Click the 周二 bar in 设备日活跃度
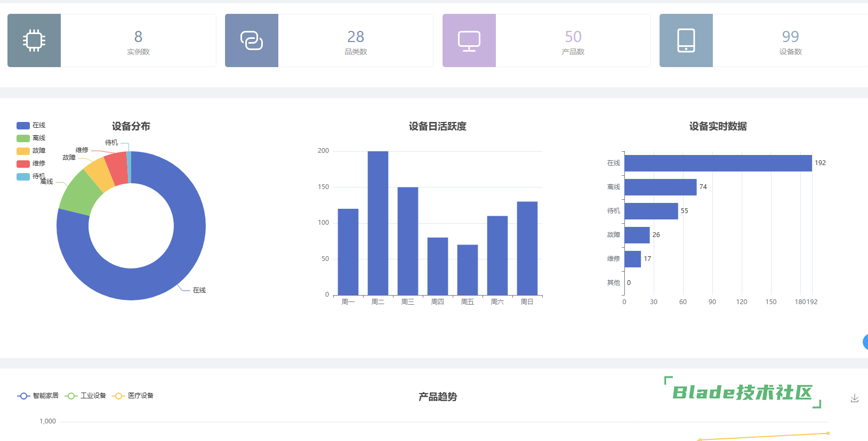The image size is (868, 441). [378, 223]
